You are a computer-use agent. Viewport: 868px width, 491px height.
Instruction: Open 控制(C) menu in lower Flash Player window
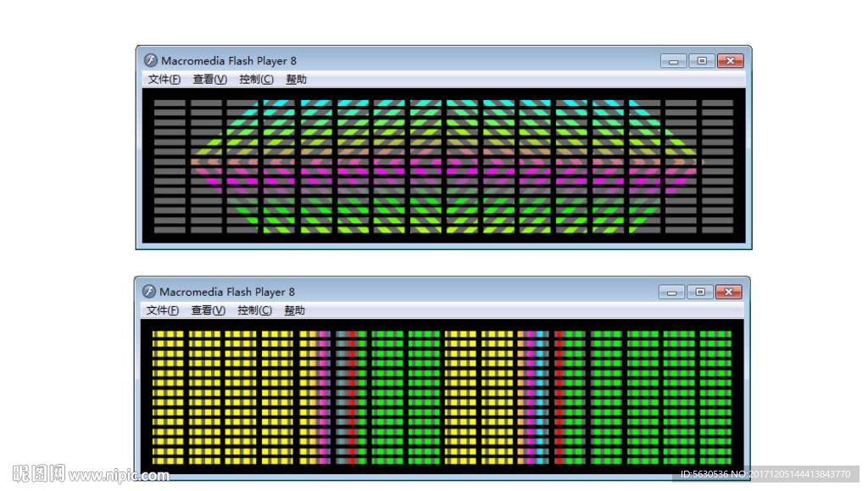254,310
